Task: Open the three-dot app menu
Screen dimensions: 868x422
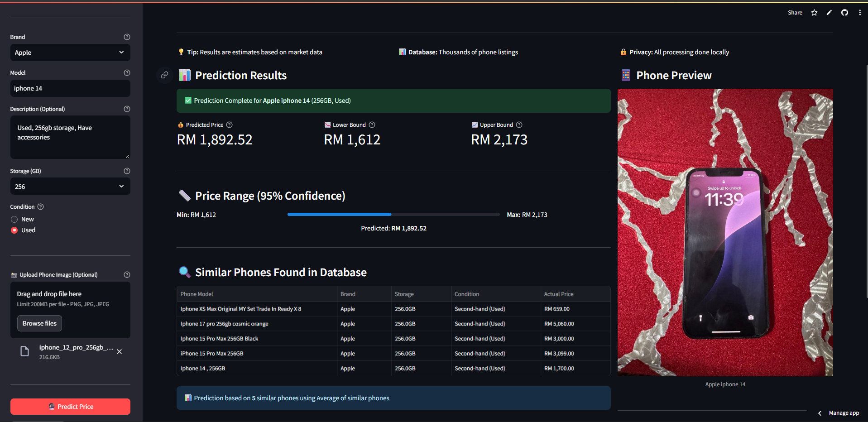Action: tap(860, 13)
